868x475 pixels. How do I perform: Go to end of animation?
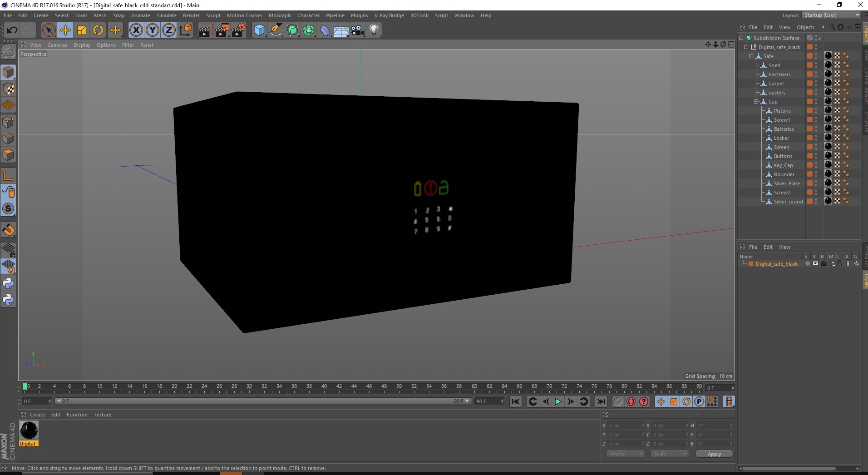tap(601, 401)
